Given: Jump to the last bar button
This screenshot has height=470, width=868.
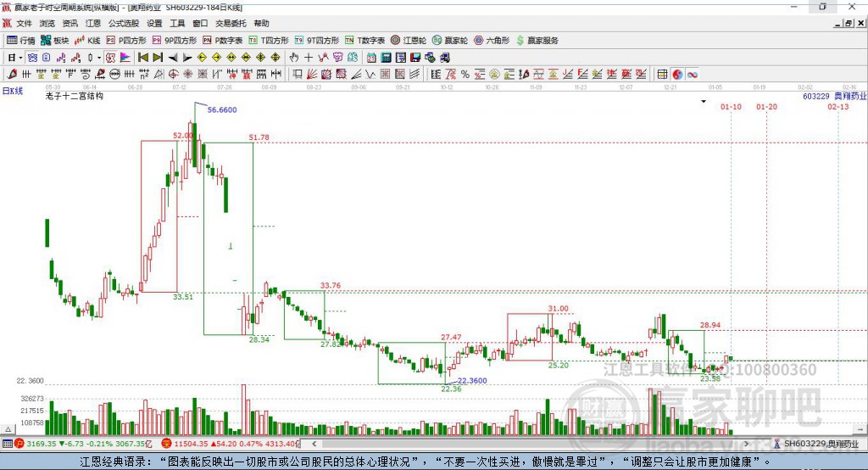Looking at the screenshot, I should 158,58.
